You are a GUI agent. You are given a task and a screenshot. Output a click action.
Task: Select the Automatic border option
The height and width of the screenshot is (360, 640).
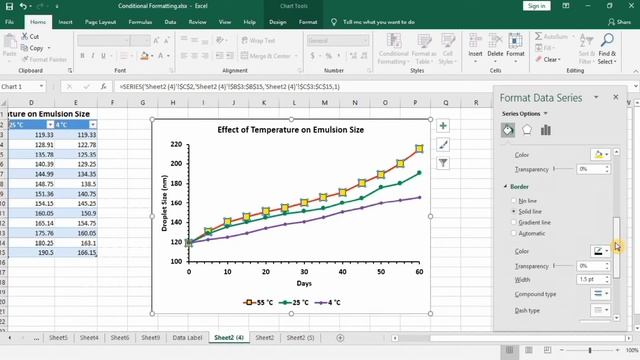click(513, 233)
